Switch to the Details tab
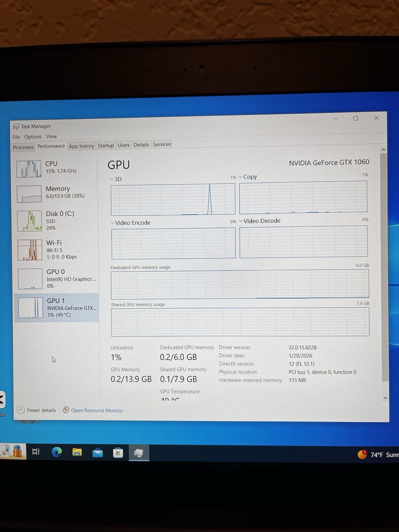399x532 pixels. pos(141,145)
